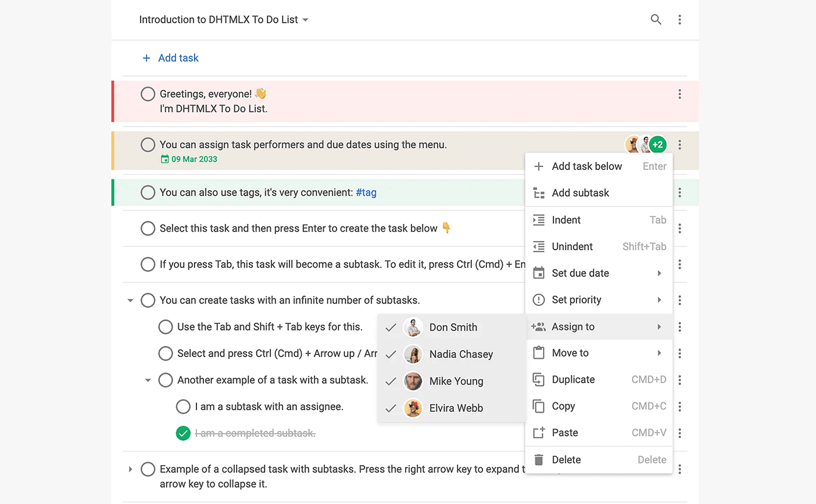The image size is (816, 504).
Task: Click the Copy icon in the menu
Action: [x=539, y=406]
